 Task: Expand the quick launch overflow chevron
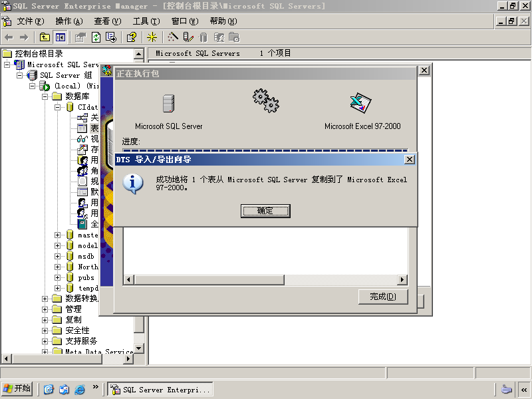[95, 386]
